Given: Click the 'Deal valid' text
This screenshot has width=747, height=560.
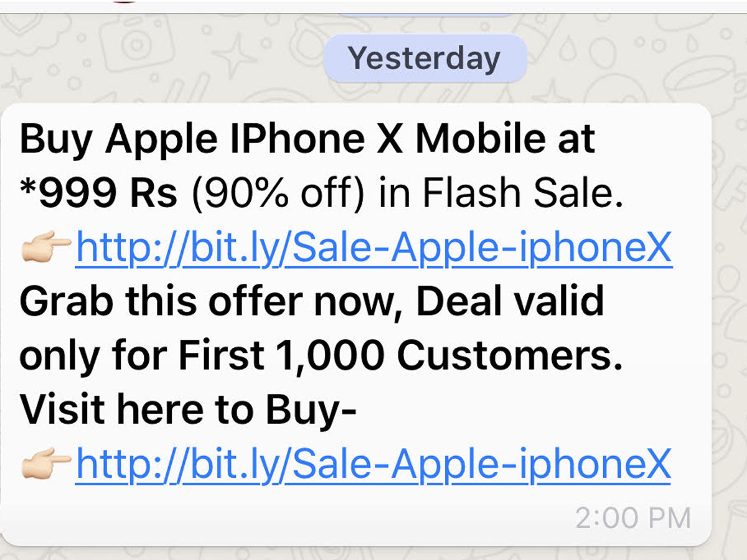Looking at the screenshot, I should (510, 303).
